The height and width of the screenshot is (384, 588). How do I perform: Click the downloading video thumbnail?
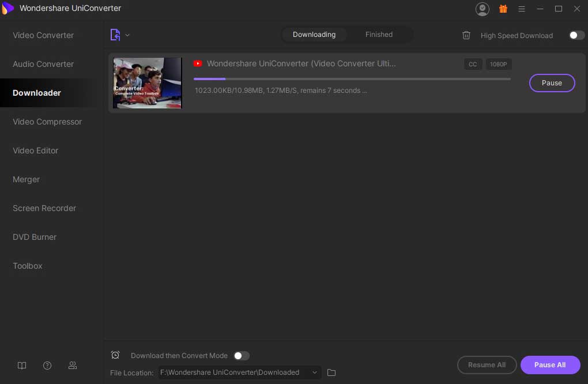148,83
